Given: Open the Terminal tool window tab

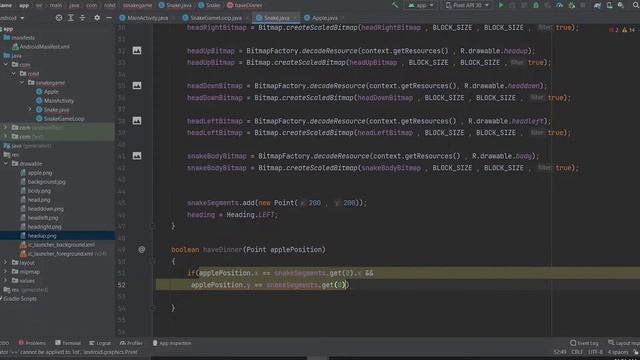Looking at the screenshot, I should (x=68, y=343).
